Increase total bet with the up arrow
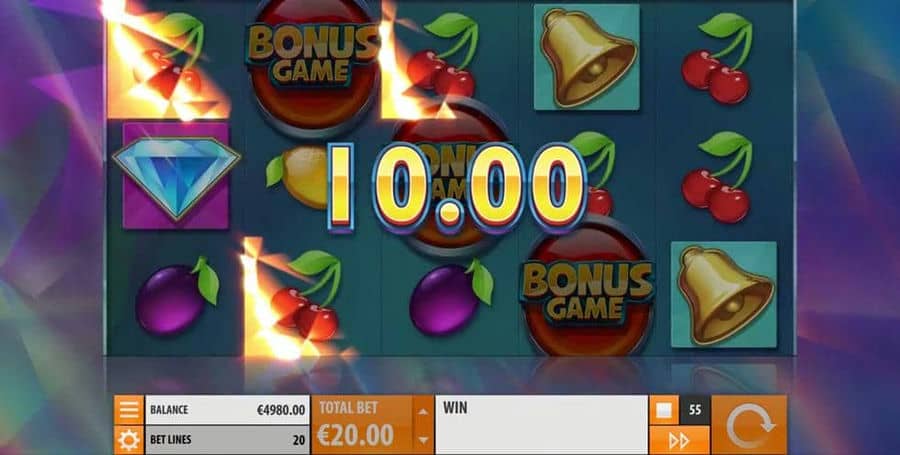 pos(423,410)
